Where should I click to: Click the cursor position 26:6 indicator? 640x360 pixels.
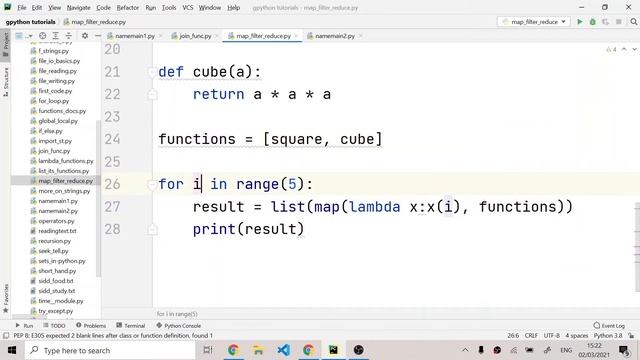(x=513, y=336)
